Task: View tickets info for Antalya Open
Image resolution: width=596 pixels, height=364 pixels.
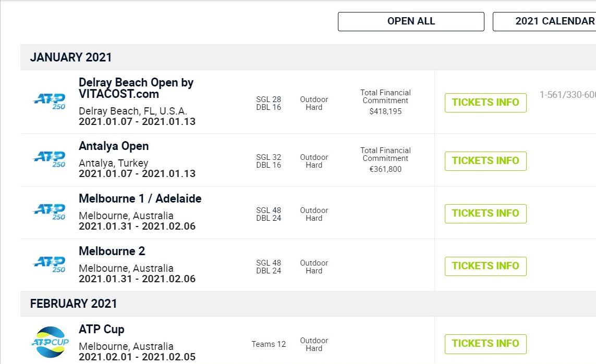Action: click(485, 161)
